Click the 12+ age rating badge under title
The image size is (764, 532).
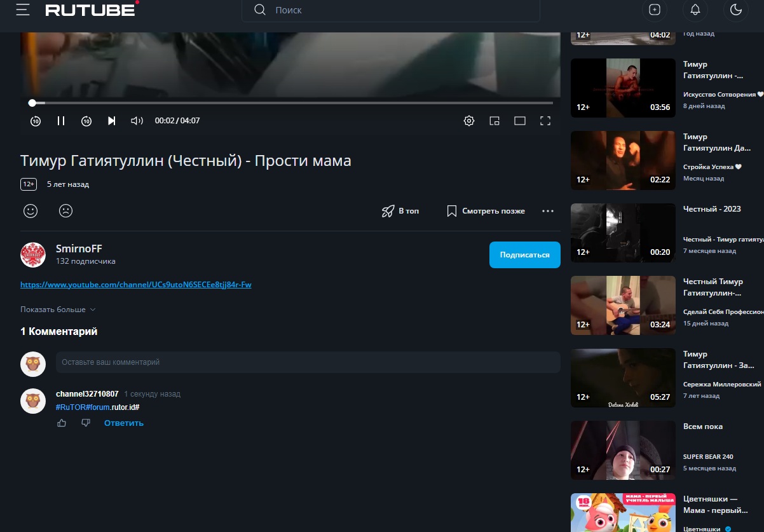pos(29,184)
